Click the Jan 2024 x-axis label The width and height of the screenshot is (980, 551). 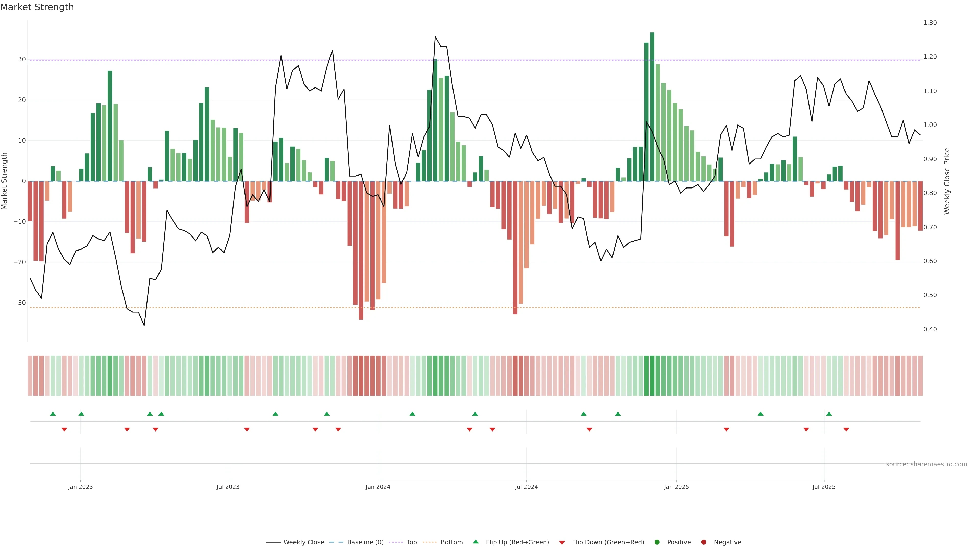pyautogui.click(x=378, y=487)
